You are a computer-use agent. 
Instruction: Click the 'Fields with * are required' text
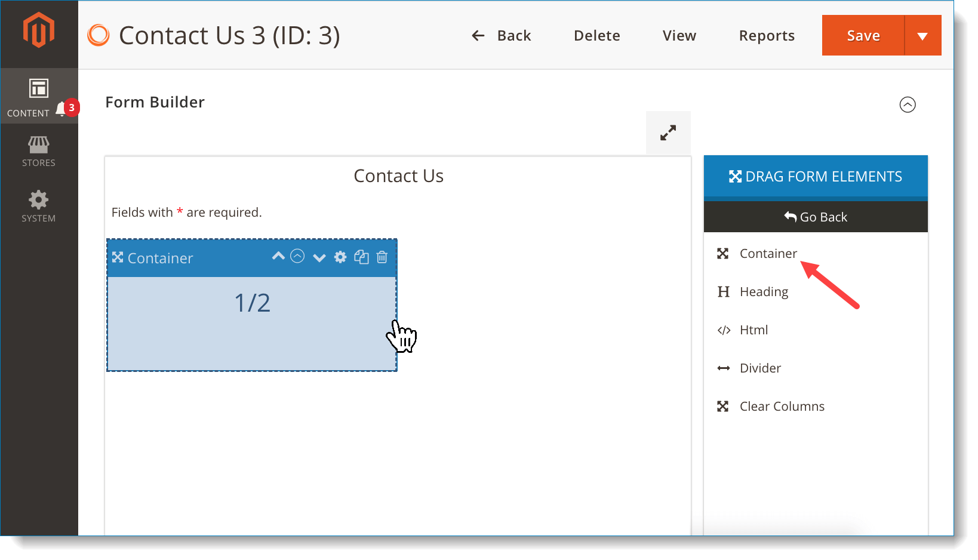coord(187,213)
